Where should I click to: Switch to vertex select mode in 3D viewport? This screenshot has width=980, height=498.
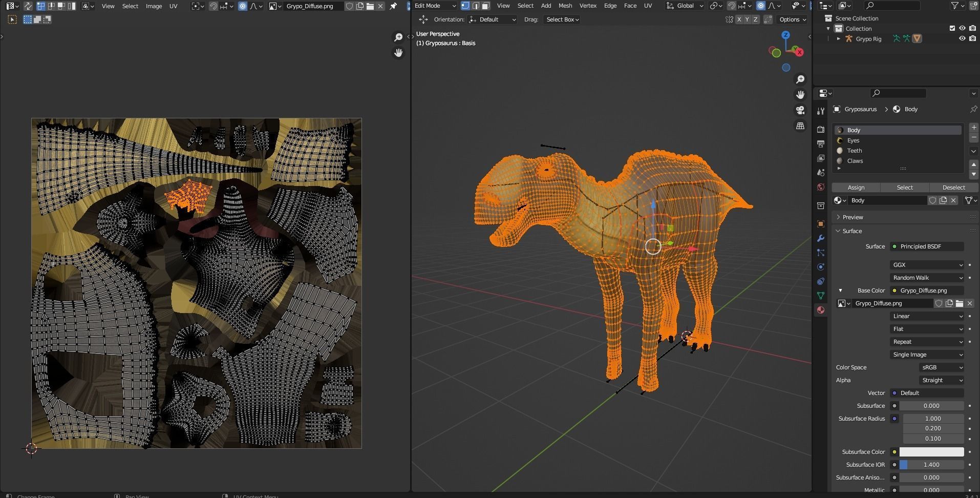point(465,6)
